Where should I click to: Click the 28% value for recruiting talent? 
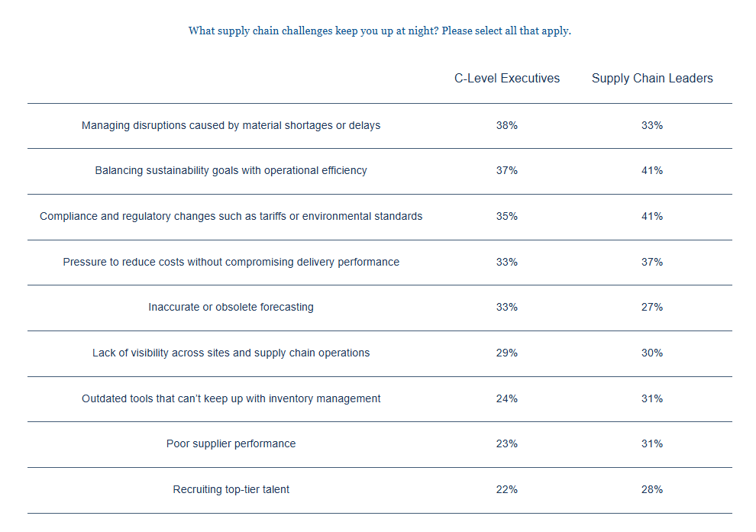point(652,489)
